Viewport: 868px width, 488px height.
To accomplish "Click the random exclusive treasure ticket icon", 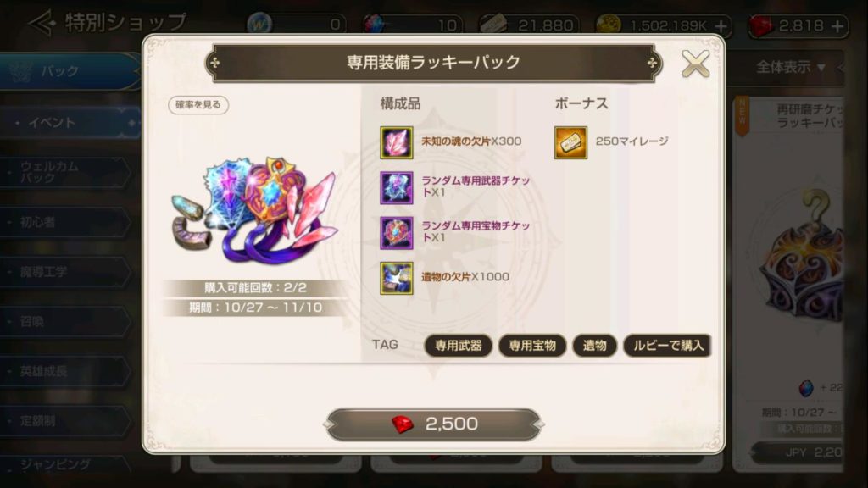I will point(397,233).
